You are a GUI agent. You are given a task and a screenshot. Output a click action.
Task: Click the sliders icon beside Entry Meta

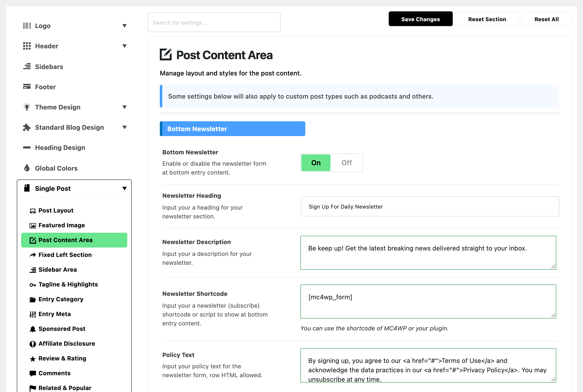click(33, 314)
